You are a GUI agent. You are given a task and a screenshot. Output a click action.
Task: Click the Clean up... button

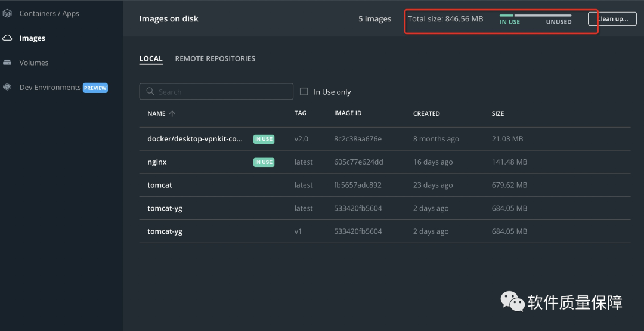[x=612, y=19]
